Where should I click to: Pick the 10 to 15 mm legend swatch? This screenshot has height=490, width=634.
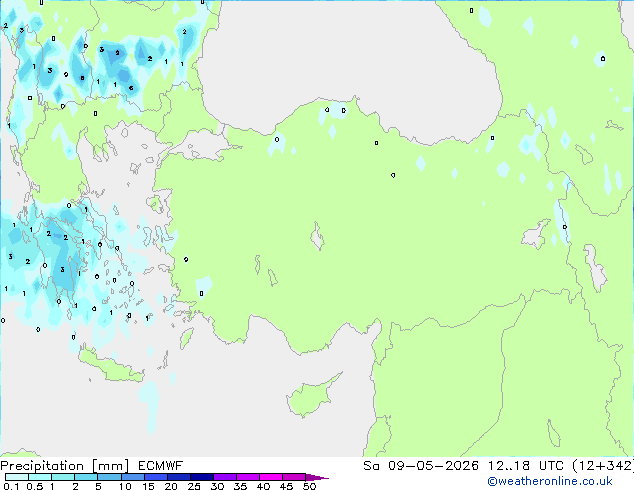(132, 477)
